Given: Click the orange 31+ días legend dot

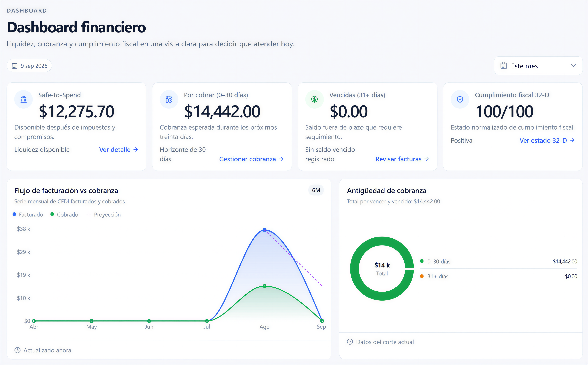Looking at the screenshot, I should pos(422,276).
